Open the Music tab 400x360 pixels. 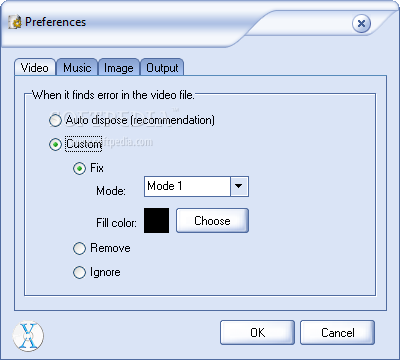point(77,68)
